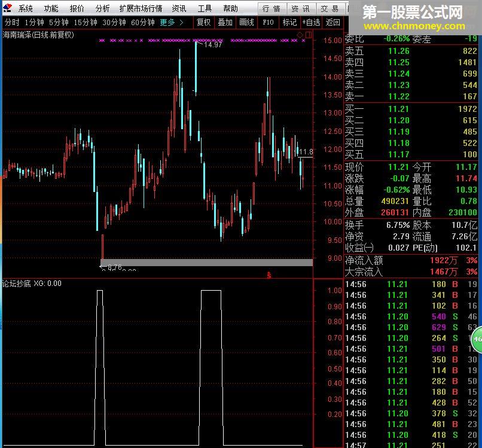
Task: Open the 报价 menu
Action: pyautogui.click(x=77, y=8)
